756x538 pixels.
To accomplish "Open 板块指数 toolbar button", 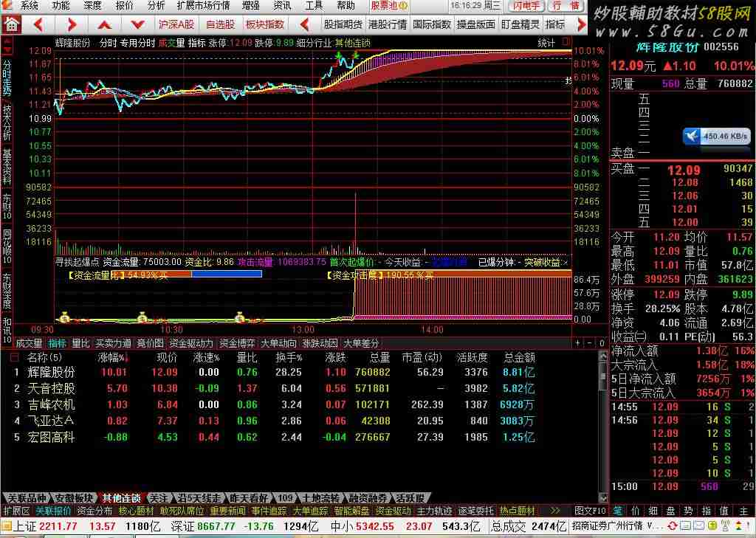I will [265, 24].
